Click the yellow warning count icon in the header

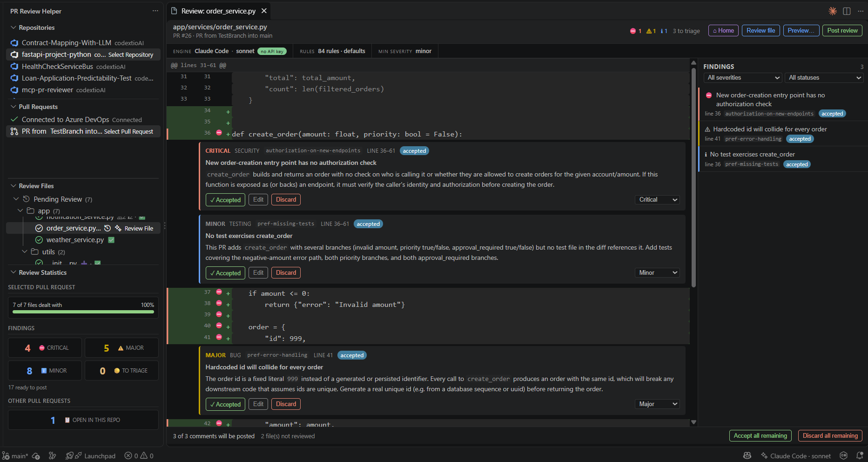coord(649,31)
